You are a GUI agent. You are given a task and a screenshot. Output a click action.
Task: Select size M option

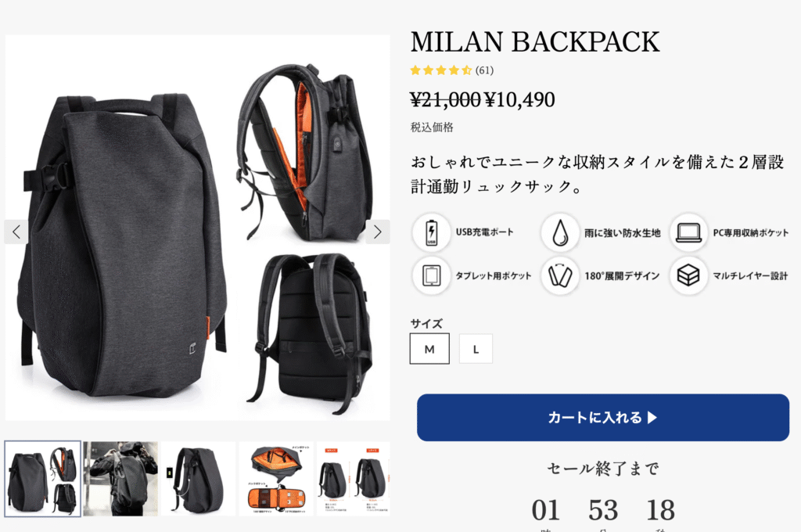tap(429, 349)
